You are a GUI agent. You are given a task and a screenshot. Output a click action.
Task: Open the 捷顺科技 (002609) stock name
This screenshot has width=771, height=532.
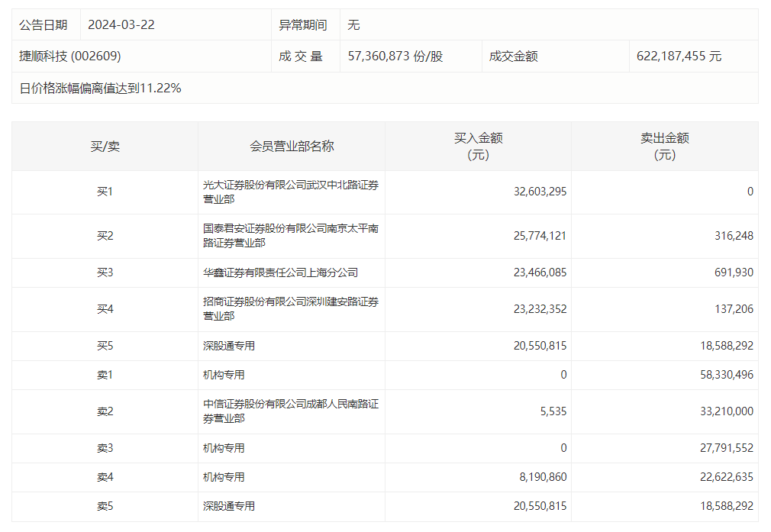coord(70,56)
